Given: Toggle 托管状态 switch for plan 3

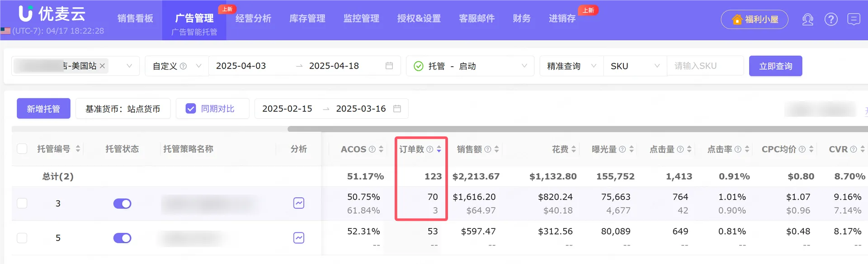Looking at the screenshot, I should [122, 204].
